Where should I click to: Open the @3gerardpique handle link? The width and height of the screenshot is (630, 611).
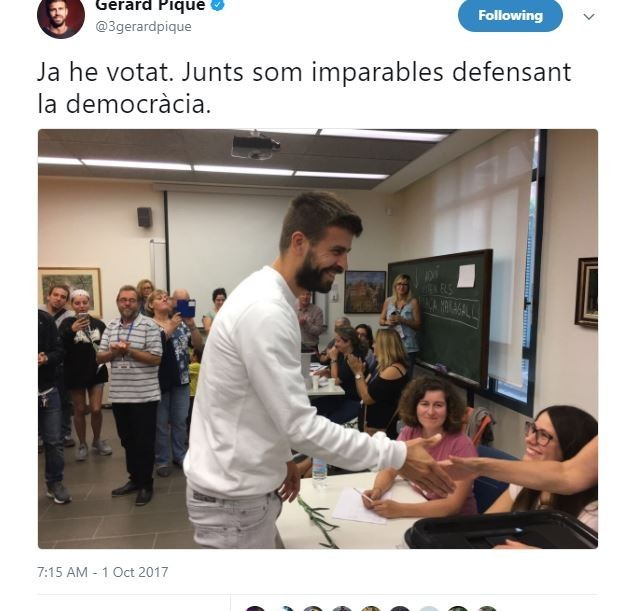pos(143,27)
